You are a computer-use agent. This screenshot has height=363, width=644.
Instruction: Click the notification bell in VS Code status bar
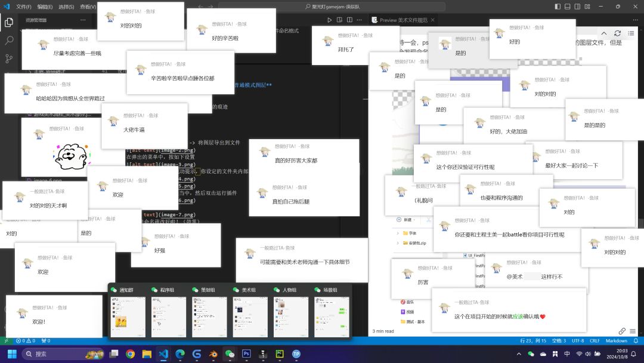point(636,341)
